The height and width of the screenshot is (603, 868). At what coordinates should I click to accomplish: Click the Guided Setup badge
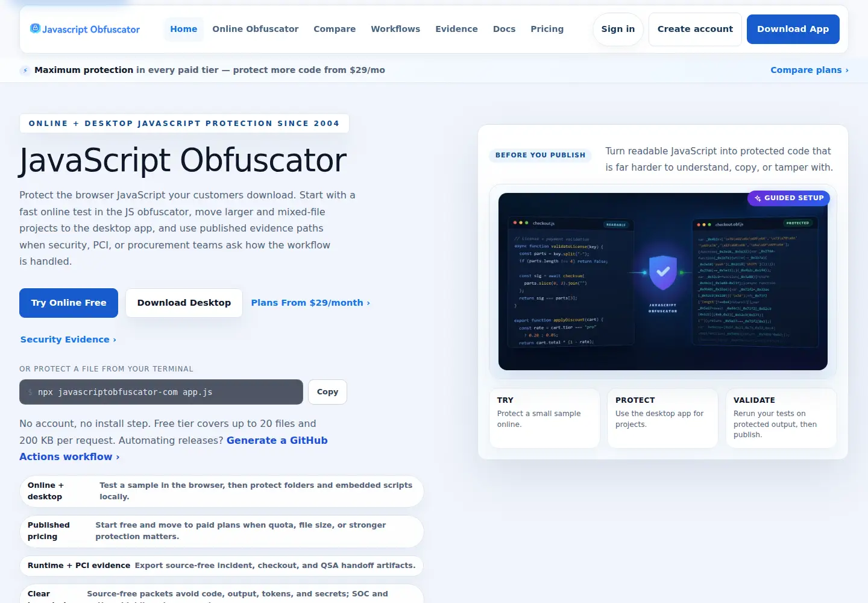[x=788, y=198]
